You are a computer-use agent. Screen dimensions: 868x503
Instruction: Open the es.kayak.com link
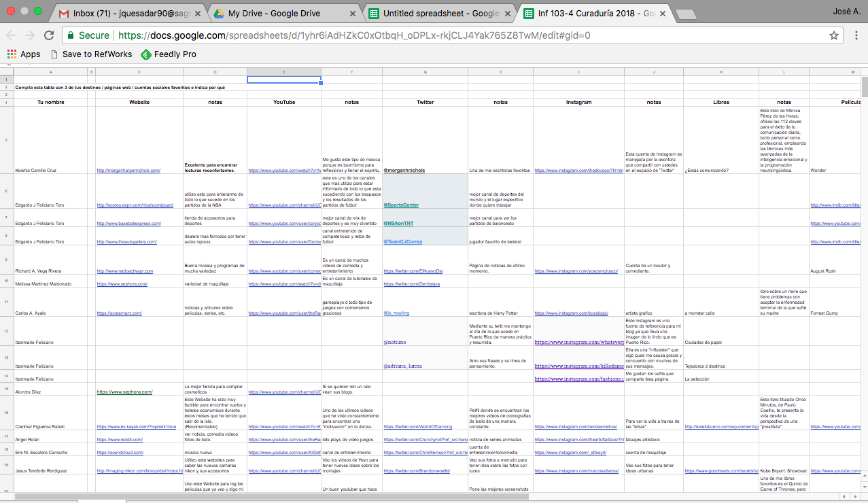(x=137, y=427)
